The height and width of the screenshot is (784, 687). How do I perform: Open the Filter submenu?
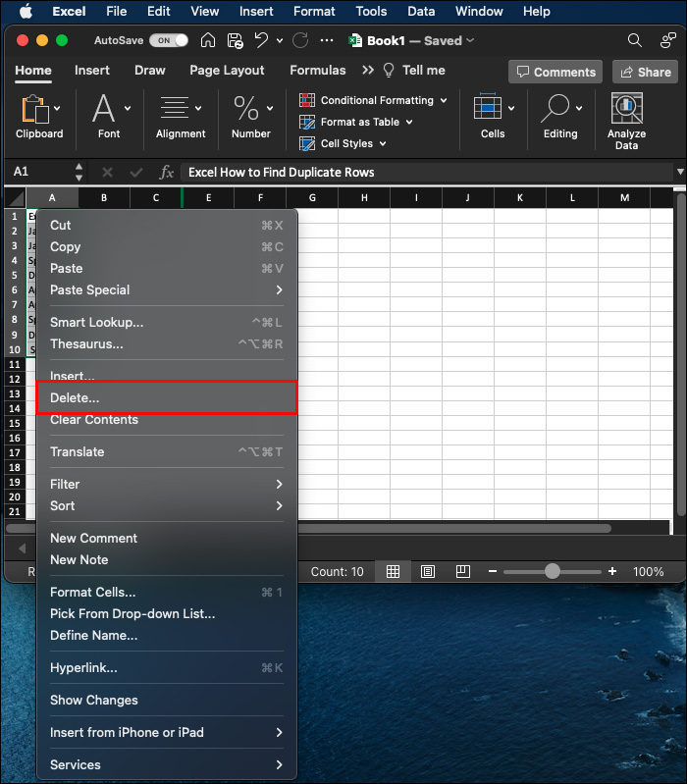pyautogui.click(x=167, y=484)
